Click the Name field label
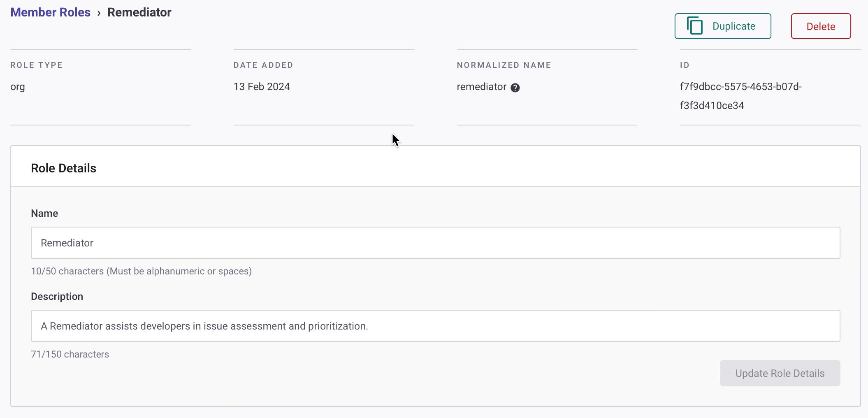 44,214
